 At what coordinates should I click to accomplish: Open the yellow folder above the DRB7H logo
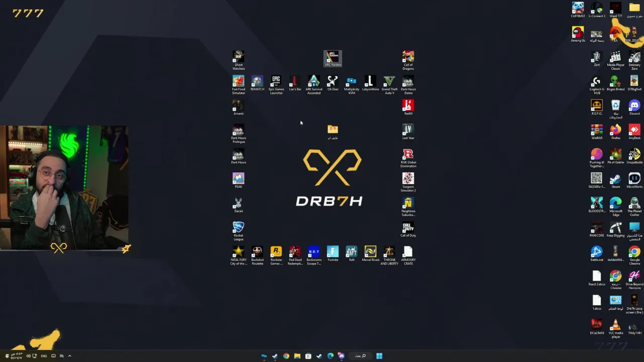pos(333,132)
